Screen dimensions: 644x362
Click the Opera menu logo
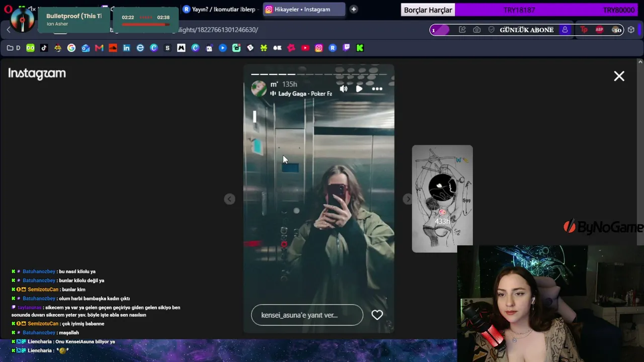[x=8, y=9]
